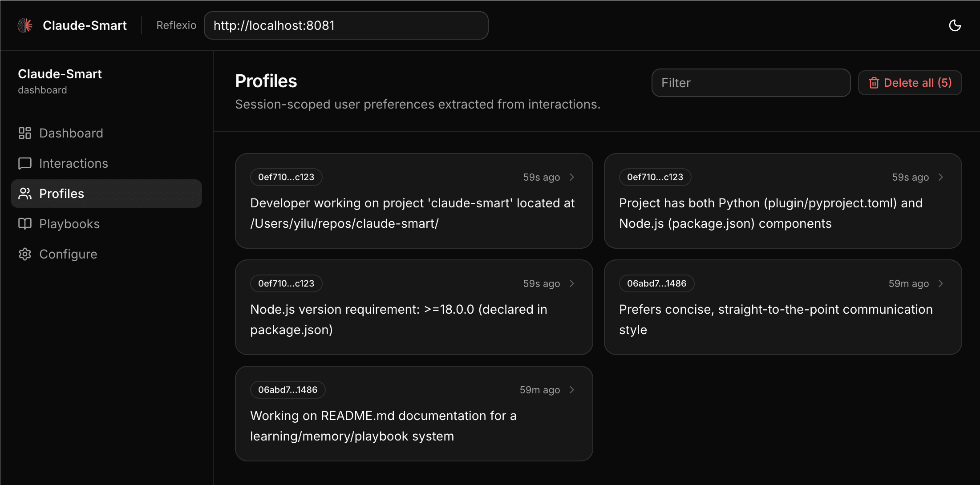Click the Claude-Smart dashboard link in sidebar
Screen dimensions: 980x485
(60, 81)
